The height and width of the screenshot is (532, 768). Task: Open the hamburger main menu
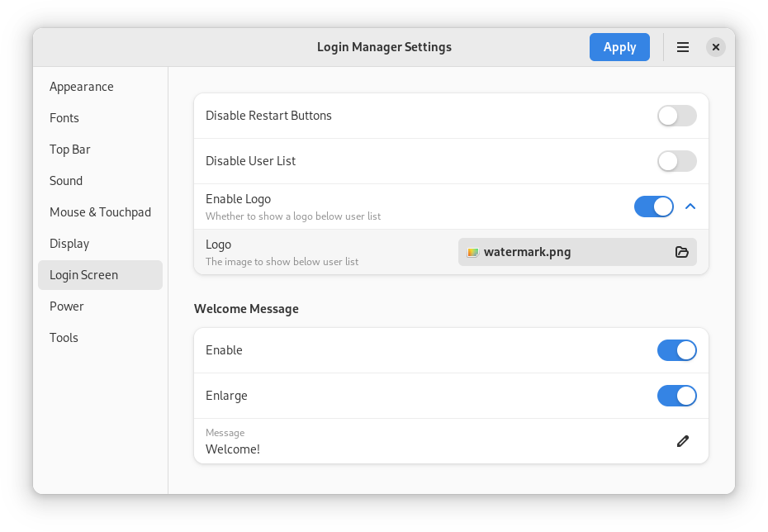[x=683, y=47]
